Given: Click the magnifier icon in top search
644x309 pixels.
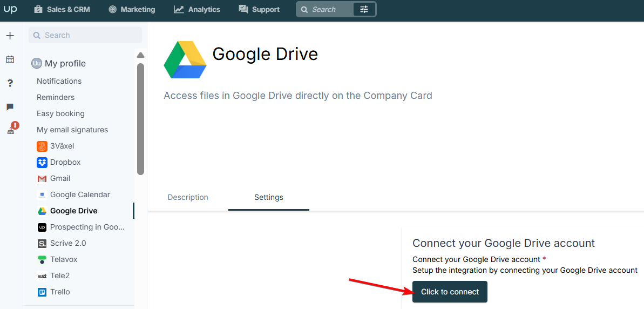Looking at the screenshot, I should pyautogui.click(x=304, y=9).
